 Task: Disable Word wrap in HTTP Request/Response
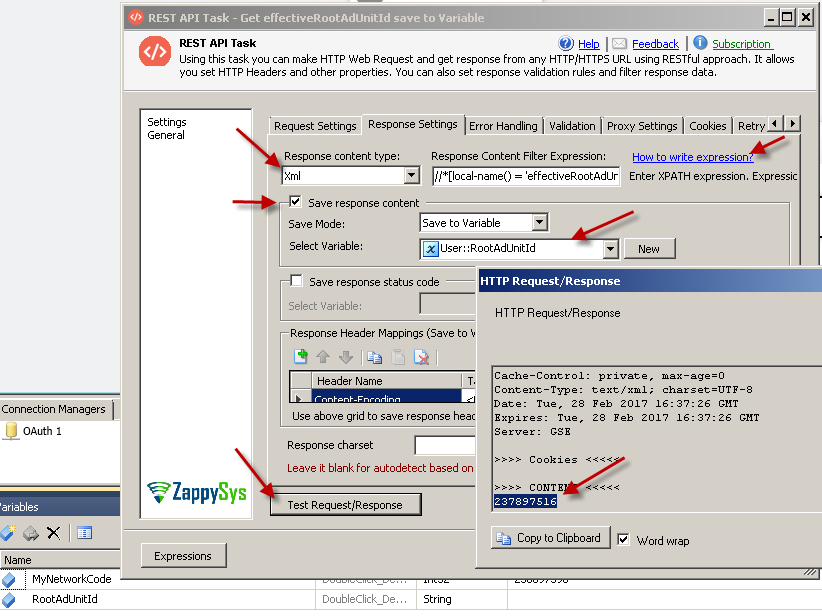624,540
